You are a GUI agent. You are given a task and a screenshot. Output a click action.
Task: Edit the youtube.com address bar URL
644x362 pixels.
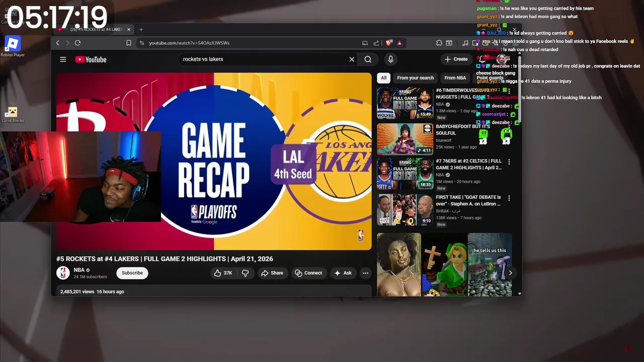(189, 43)
